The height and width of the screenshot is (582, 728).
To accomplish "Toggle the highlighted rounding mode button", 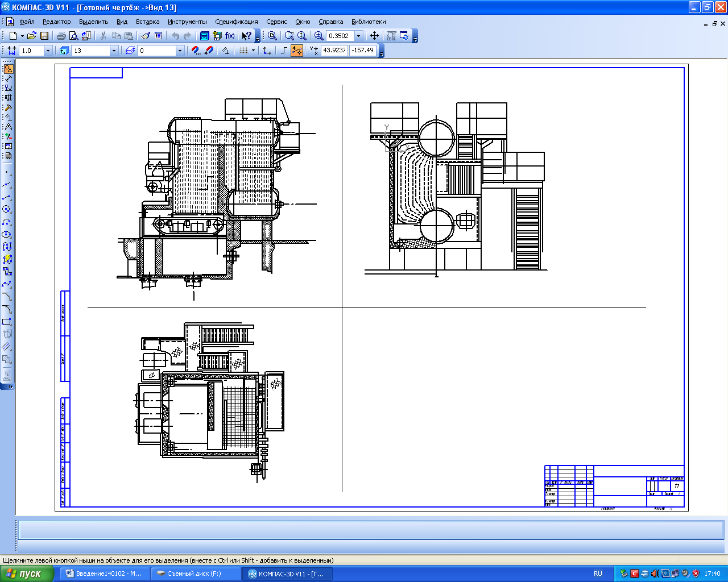I will click(x=297, y=51).
